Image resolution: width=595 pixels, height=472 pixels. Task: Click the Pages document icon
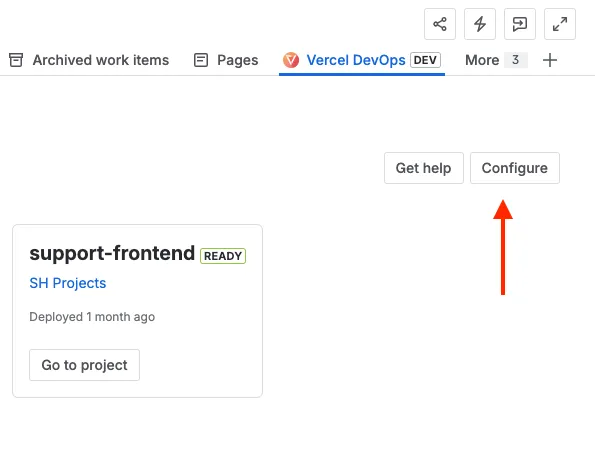tap(201, 60)
